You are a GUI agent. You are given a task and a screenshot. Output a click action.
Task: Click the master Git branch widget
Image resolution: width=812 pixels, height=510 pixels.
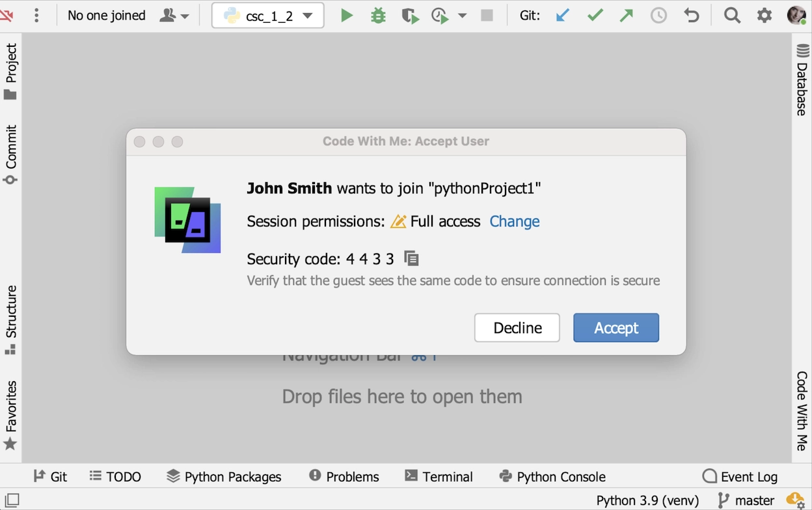tap(746, 500)
